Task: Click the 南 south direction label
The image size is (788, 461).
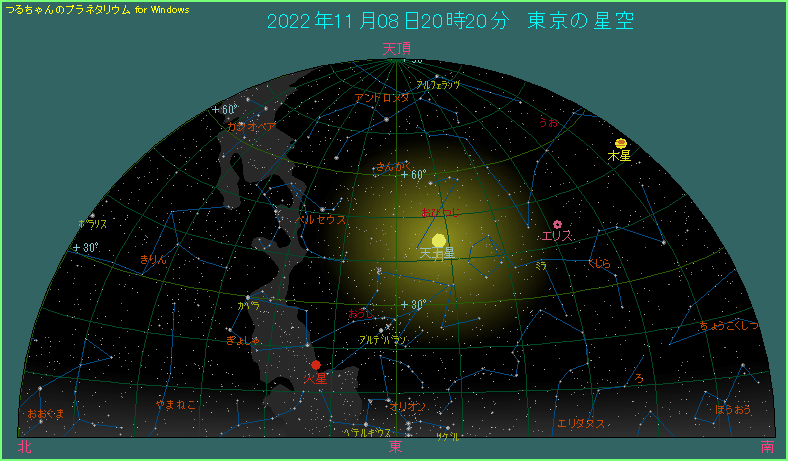Action: pyautogui.click(x=766, y=447)
